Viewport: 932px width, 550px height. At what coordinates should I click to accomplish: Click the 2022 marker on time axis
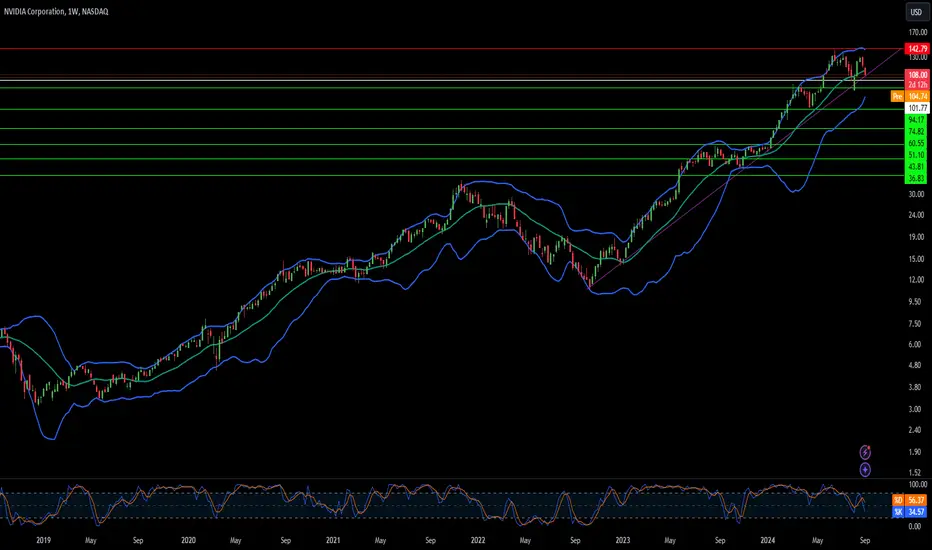coord(478,540)
